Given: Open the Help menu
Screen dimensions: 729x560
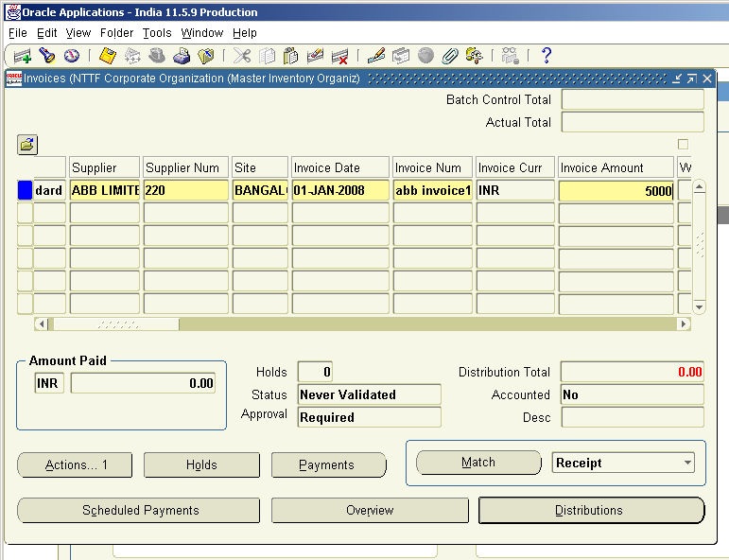Looking at the screenshot, I should (245, 33).
